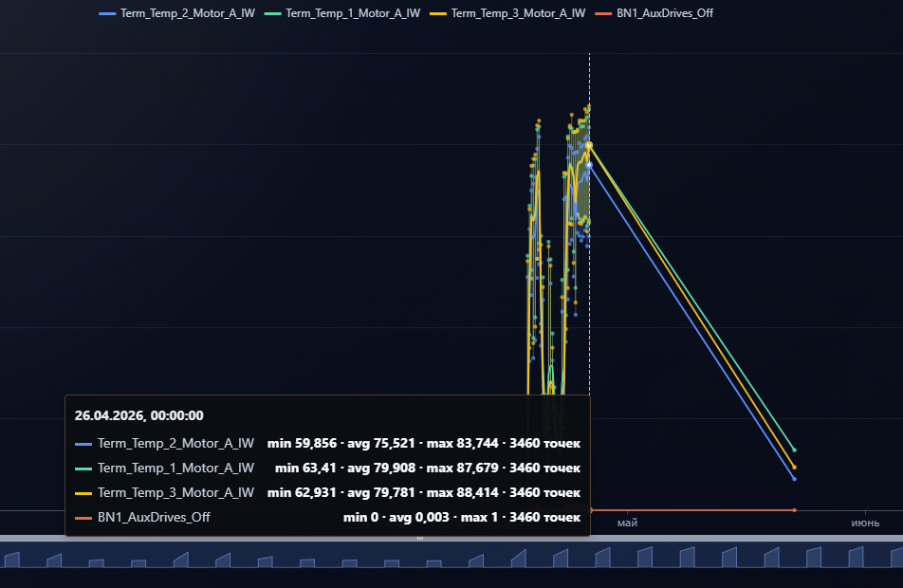
Task: Click the Term_Temp_2_Motor_A_IW row in tooltip
Action: click(x=327, y=444)
